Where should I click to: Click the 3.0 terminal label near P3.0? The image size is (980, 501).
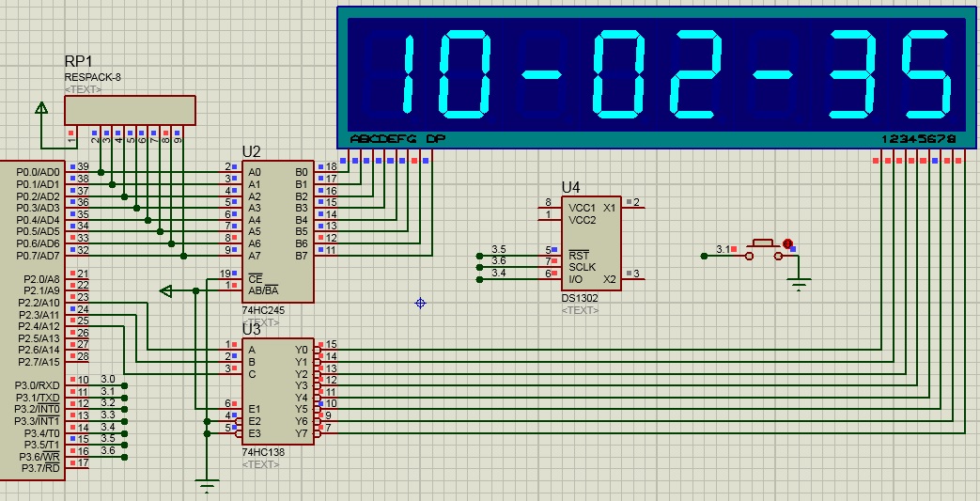pyautogui.click(x=107, y=379)
